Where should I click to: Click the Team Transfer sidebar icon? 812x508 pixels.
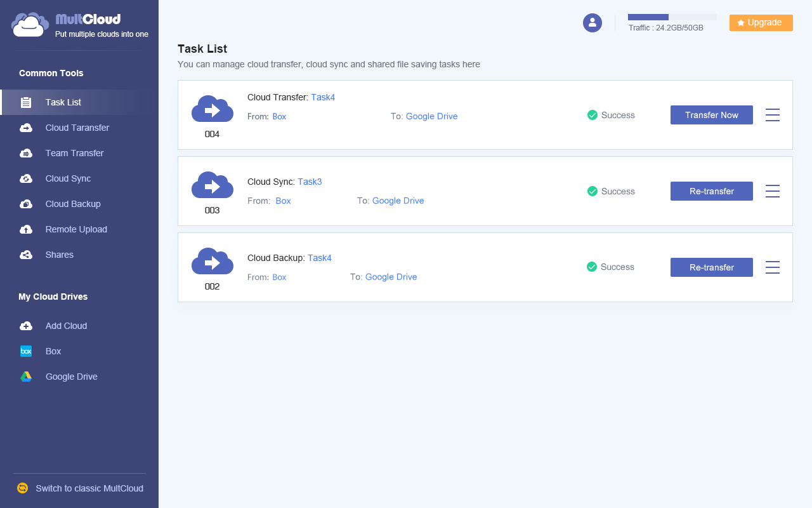(26, 153)
